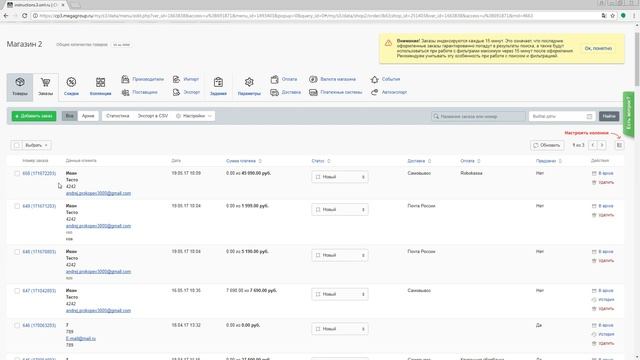Click the Обновить refresh button
This screenshot has height=360, width=640.
tap(547, 145)
